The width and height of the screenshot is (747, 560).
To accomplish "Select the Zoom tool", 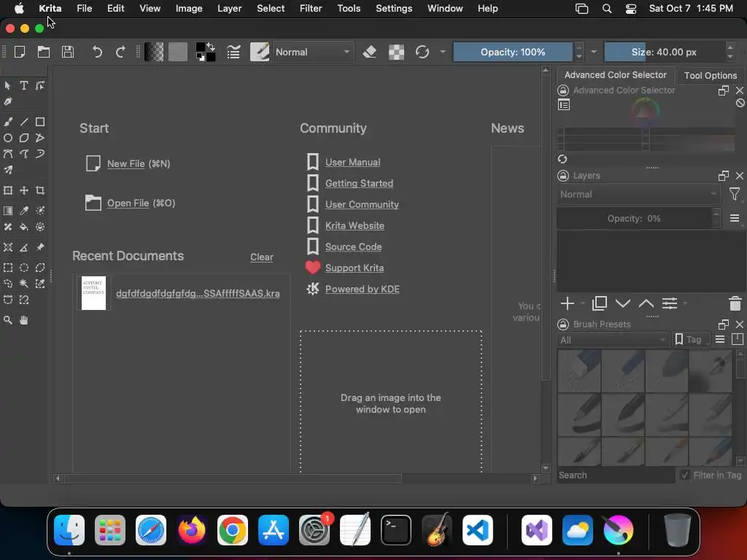I will (7, 321).
